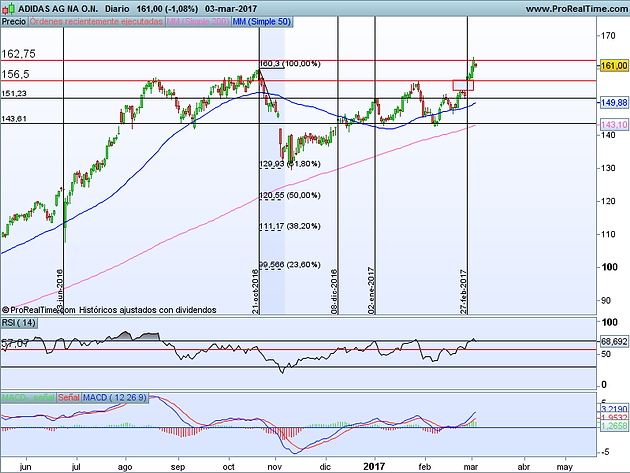Click the blue 149,88 moving average tag
Screen dimensions: 630x473
[614, 102]
